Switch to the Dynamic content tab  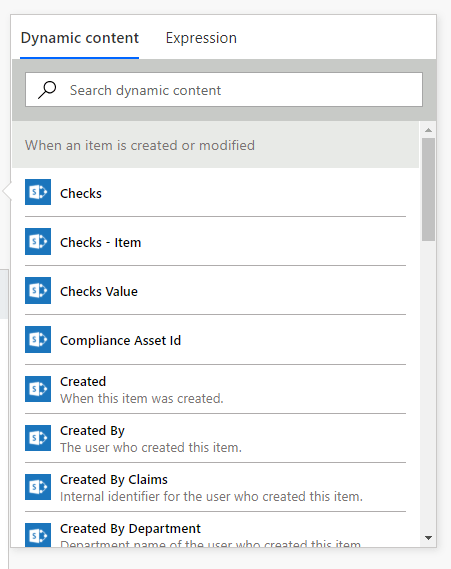(x=79, y=38)
